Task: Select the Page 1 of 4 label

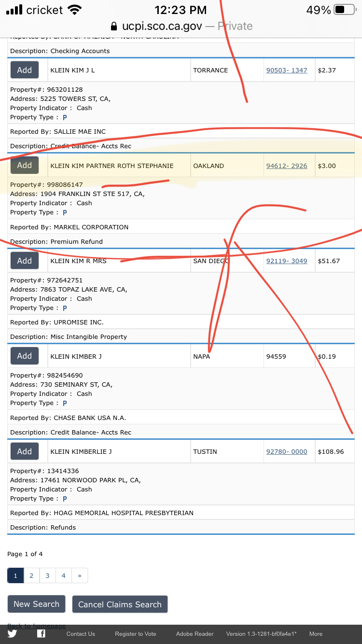Action: (25, 554)
